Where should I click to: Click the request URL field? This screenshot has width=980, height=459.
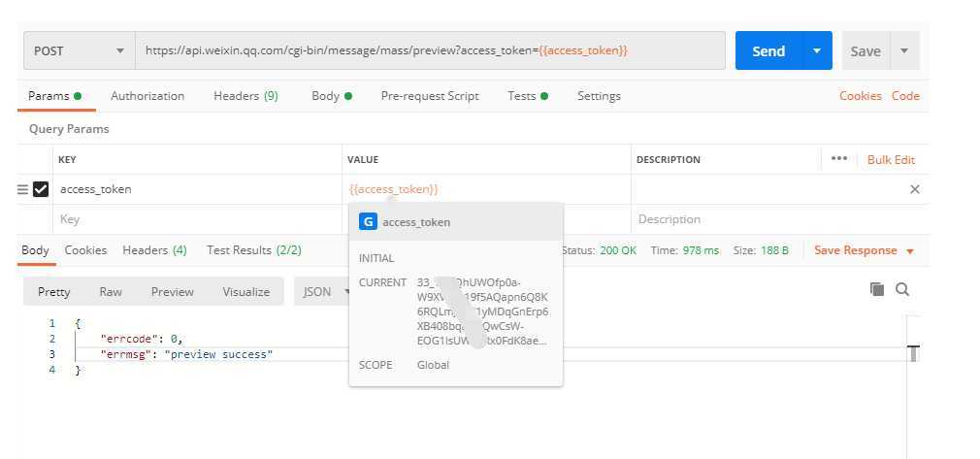pos(430,50)
